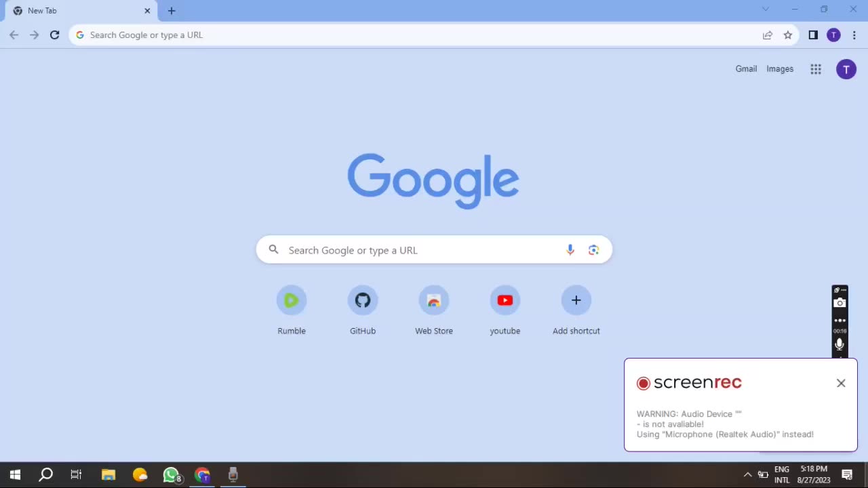Open Chrome's three-dot menu

[x=854, y=35]
